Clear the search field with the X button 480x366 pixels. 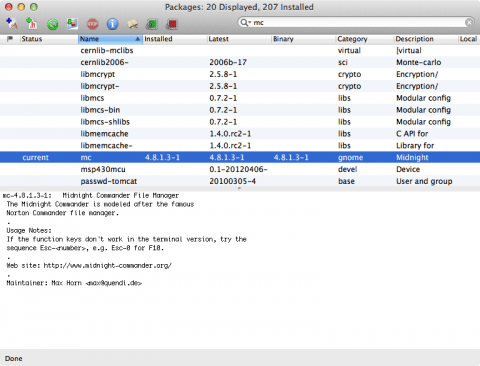point(469,22)
